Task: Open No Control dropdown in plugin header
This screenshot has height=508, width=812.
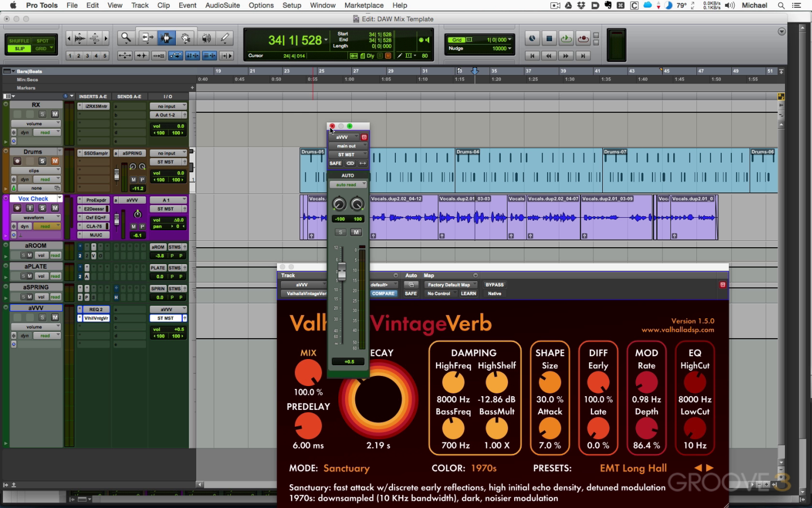Action: [439, 294]
